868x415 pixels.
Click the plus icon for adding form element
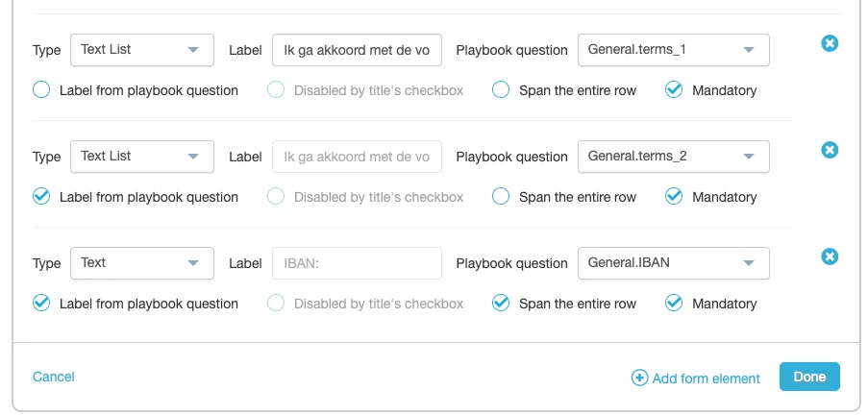(x=639, y=378)
